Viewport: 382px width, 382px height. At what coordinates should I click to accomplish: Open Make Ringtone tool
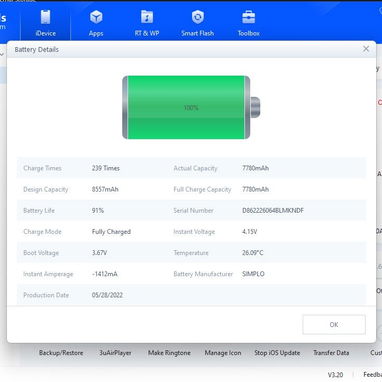[169, 353]
